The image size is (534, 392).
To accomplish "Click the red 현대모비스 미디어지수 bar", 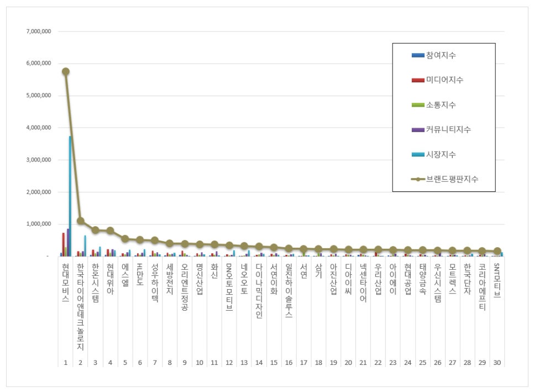I will (64, 244).
